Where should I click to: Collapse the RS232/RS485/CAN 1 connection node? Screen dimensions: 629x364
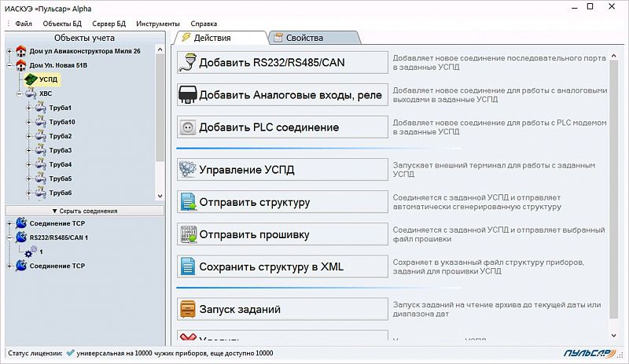point(9,237)
